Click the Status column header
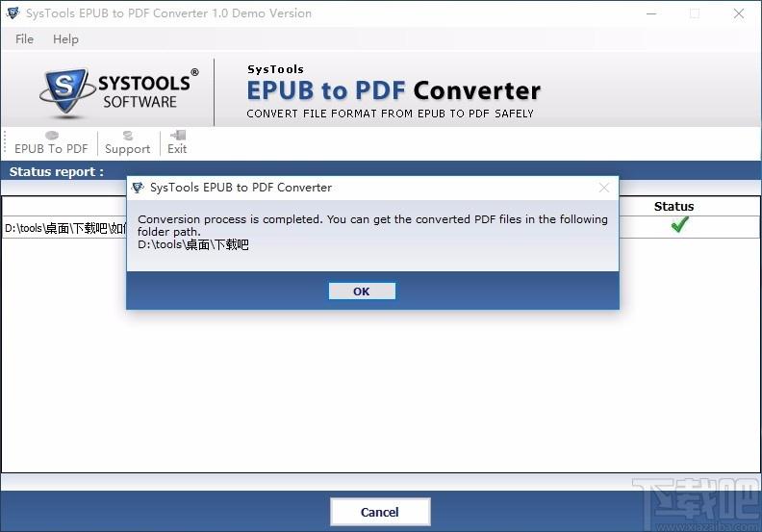This screenshot has width=762, height=532. [673, 207]
